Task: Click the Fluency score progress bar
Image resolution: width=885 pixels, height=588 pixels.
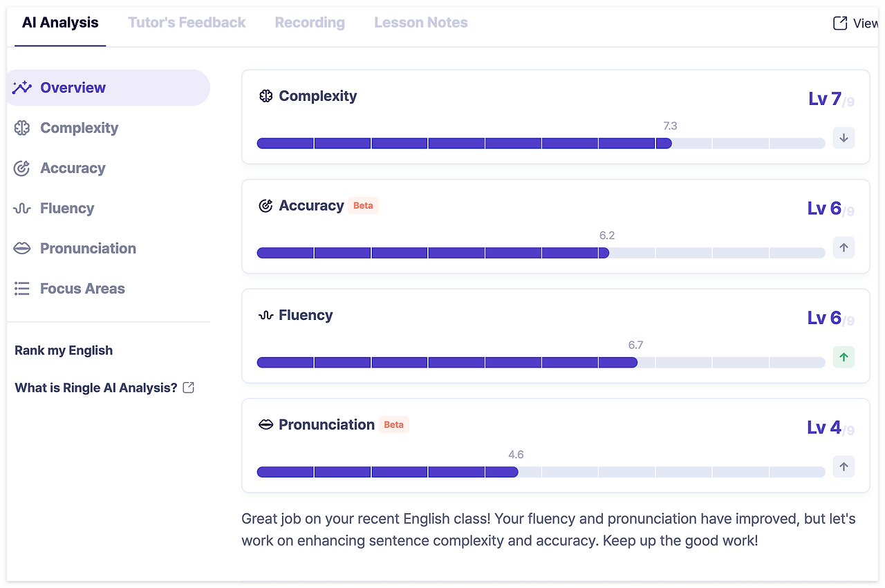Action: [541, 363]
